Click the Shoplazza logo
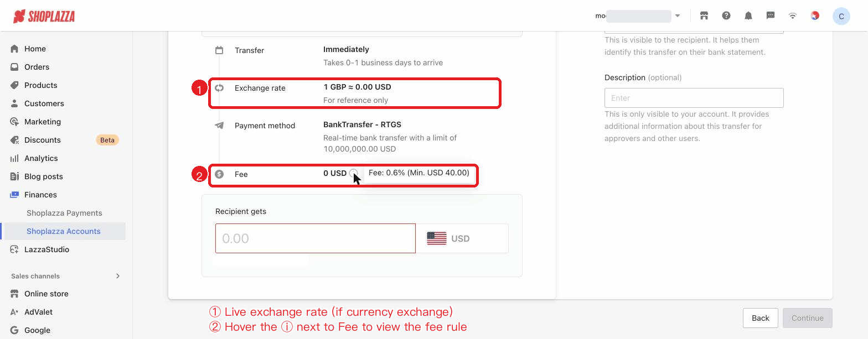 tap(44, 16)
